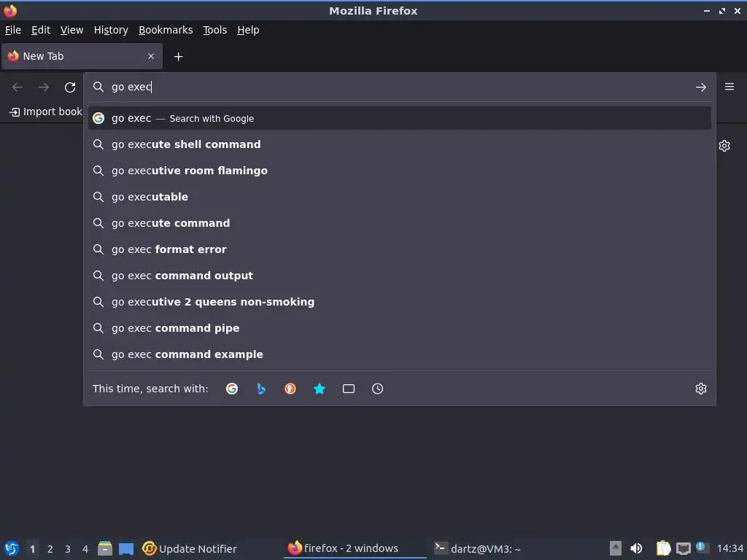The image size is (747, 560).
Task: Click the notification tray icon with badge
Action: click(702, 547)
